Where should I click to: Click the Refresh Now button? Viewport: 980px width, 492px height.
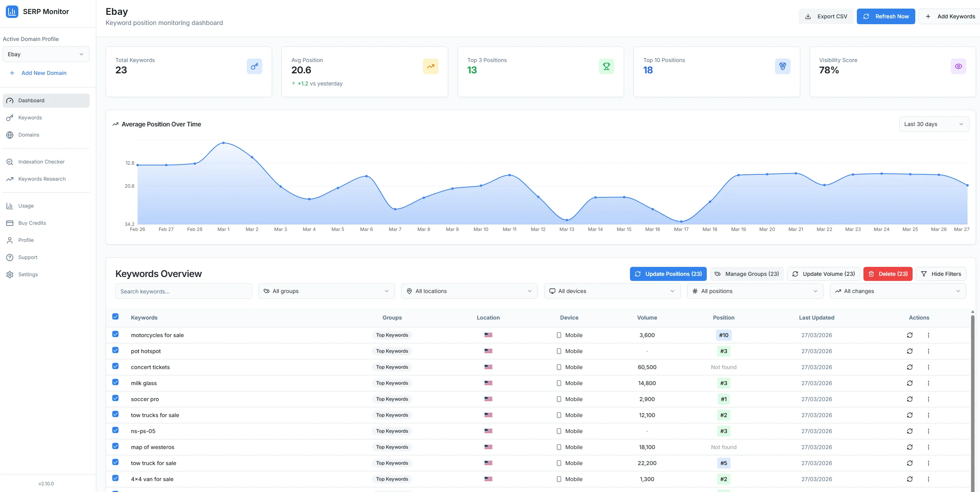pos(886,16)
